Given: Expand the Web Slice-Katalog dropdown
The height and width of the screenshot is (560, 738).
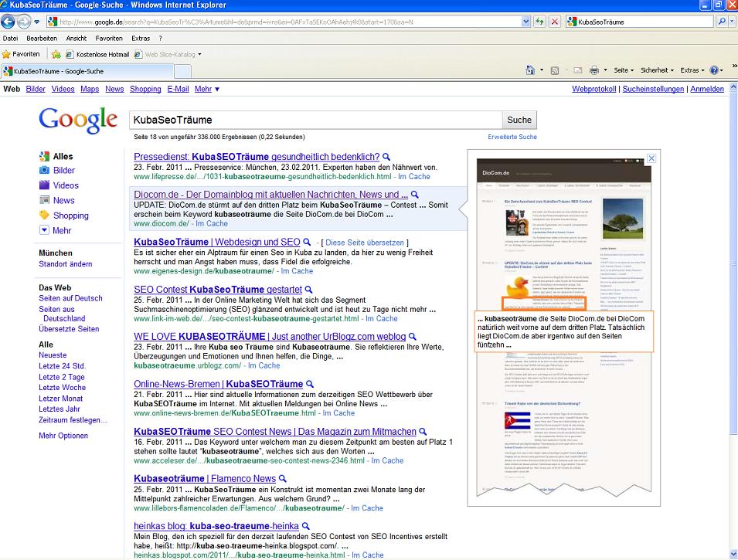Looking at the screenshot, I should (x=199, y=55).
